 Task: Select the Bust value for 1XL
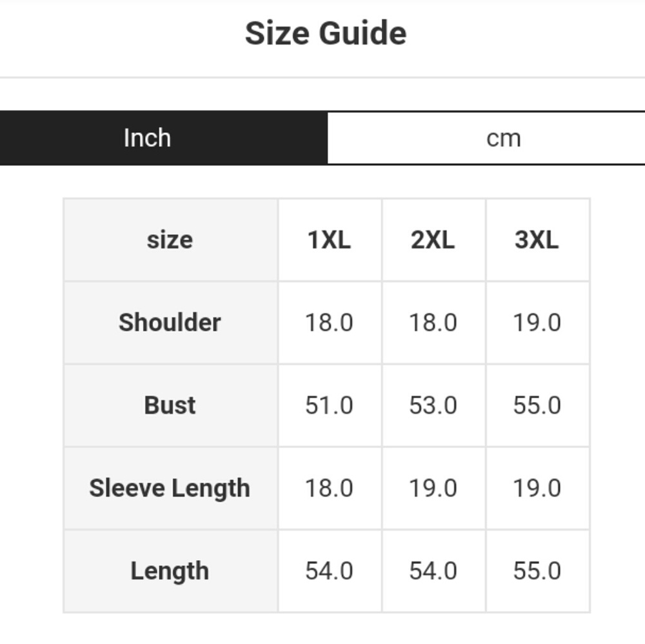[x=329, y=405]
